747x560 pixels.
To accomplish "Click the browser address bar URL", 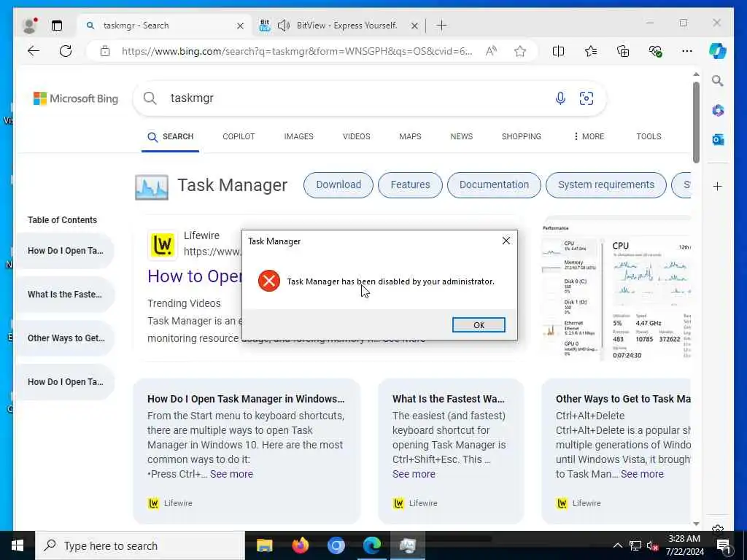I will [x=297, y=51].
